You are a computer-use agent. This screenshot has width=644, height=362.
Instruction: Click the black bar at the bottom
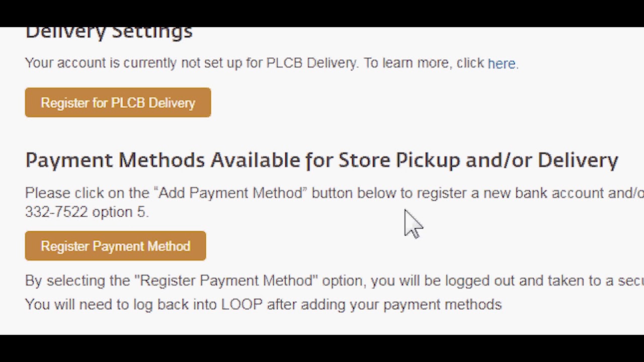tap(322, 348)
